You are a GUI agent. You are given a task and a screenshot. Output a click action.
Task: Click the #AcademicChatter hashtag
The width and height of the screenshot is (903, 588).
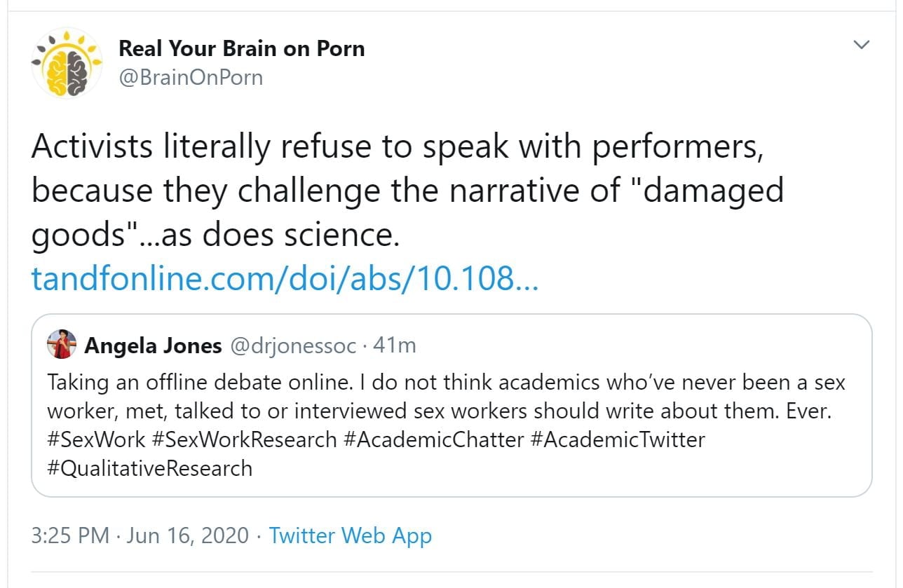point(434,439)
